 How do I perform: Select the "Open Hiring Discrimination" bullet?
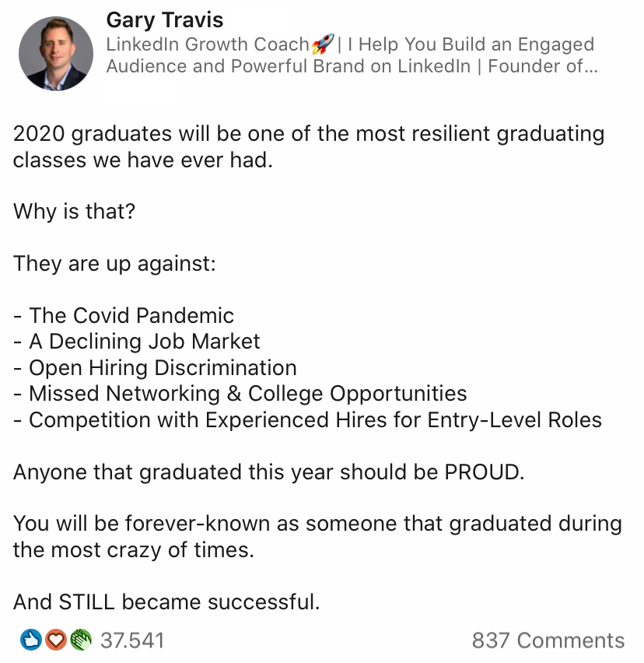click(x=163, y=367)
